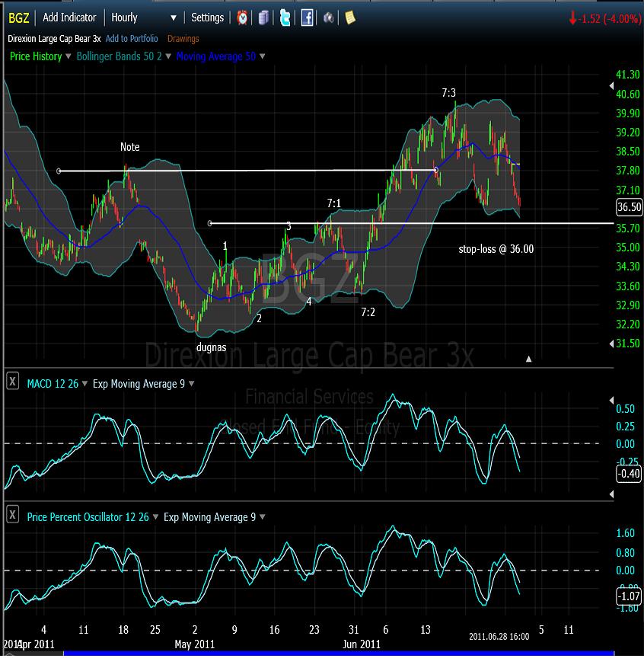Open the yellow sticky note icon
Screen dimensions: 644x668
click(x=350, y=18)
